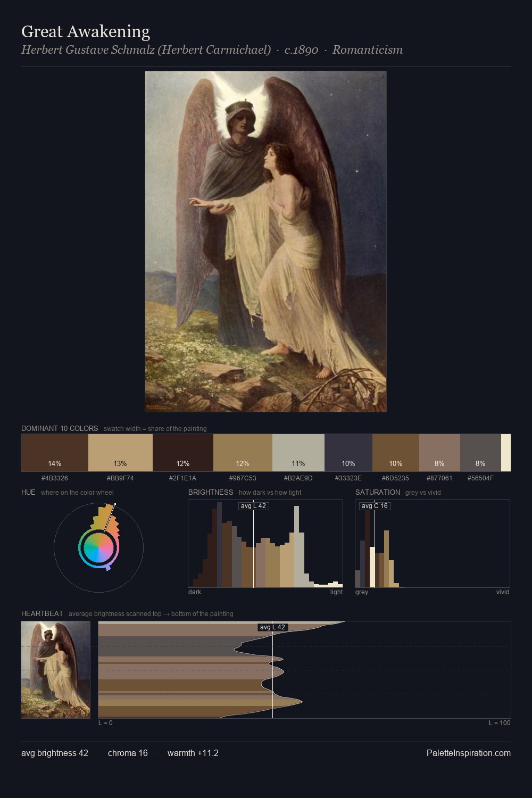Select the #B2AE9D pale grey swatch
The width and height of the screenshot is (532, 798).
coord(298,453)
